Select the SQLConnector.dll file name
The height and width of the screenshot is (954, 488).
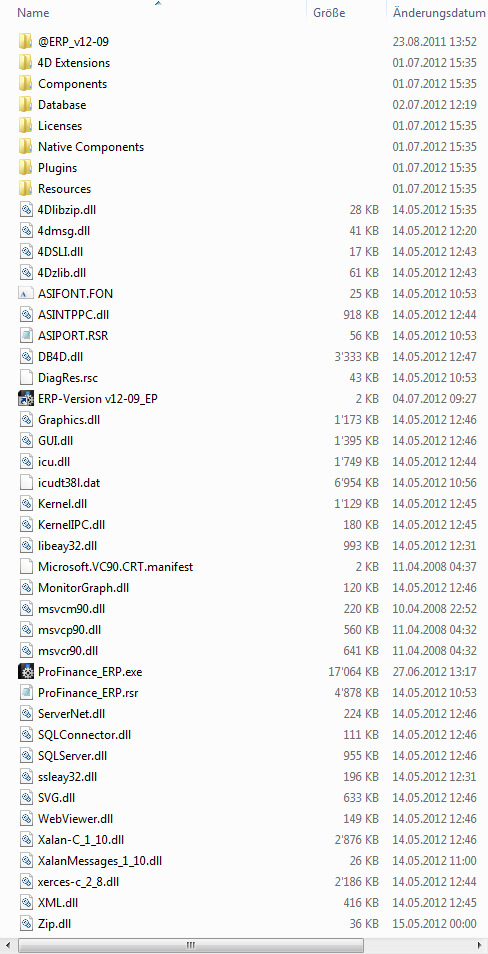[85, 735]
